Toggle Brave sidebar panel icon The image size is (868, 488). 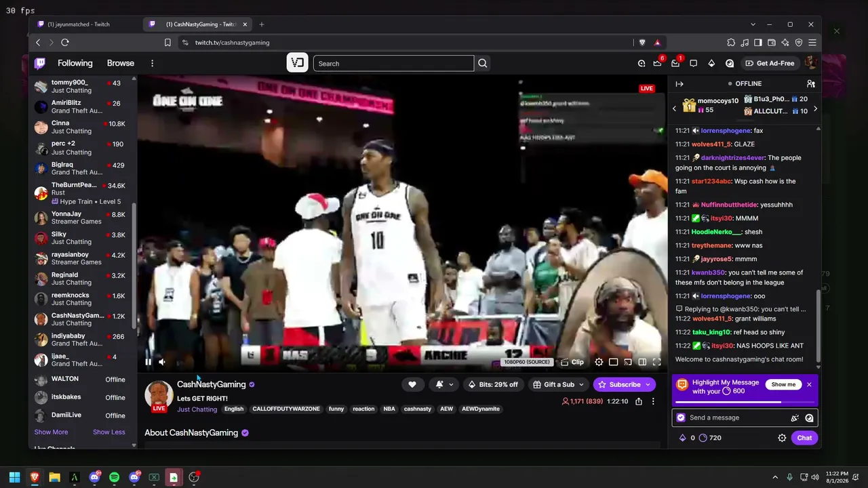coord(758,42)
